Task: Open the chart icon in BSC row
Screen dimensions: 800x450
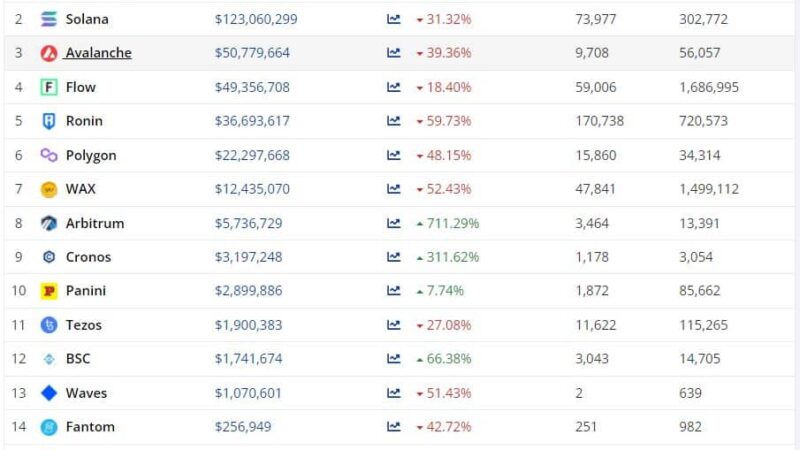Action: pyautogui.click(x=394, y=359)
